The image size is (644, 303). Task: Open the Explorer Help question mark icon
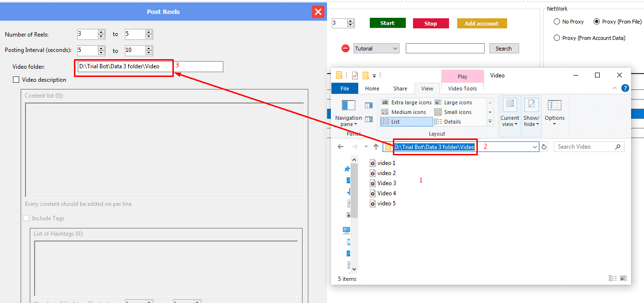click(x=625, y=88)
